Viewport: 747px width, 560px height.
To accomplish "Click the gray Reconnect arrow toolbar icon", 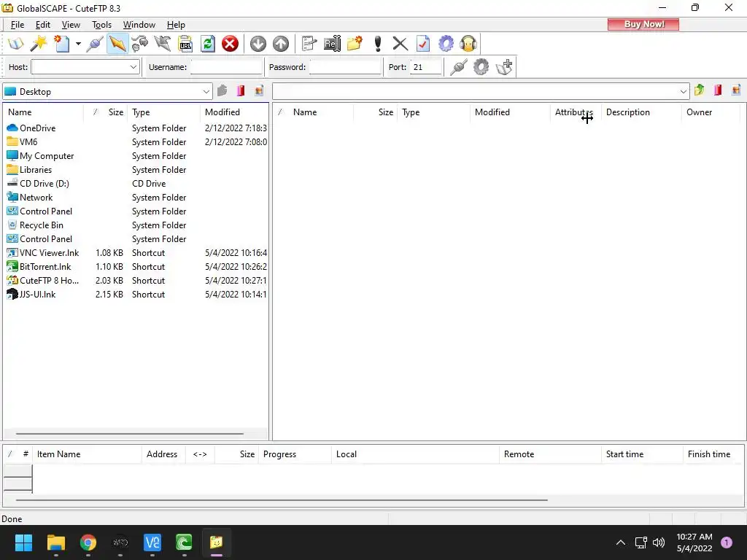I will coord(163,44).
